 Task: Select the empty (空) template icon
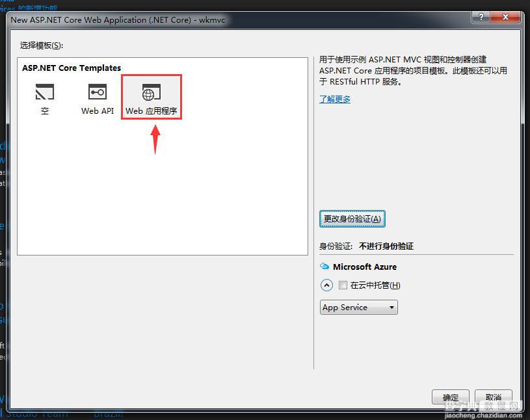click(x=45, y=92)
